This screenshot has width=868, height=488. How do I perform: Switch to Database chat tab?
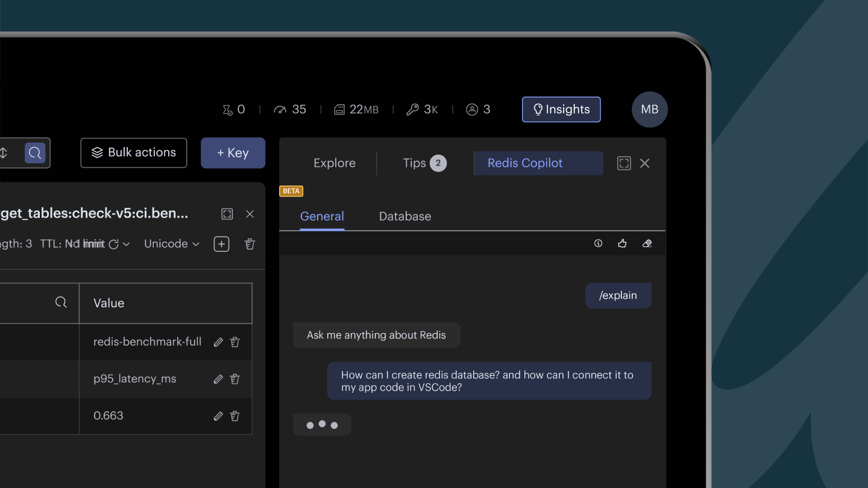(x=405, y=217)
